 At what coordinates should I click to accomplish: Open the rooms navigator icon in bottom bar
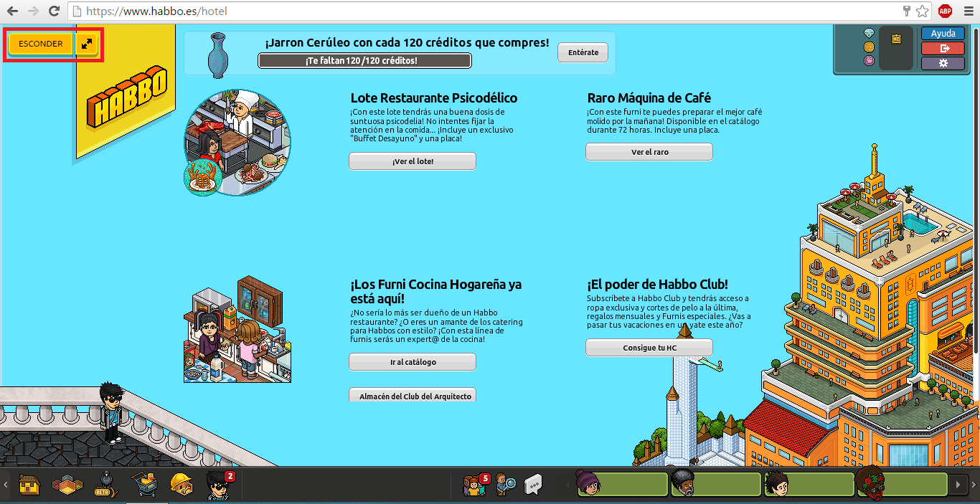tap(67, 485)
